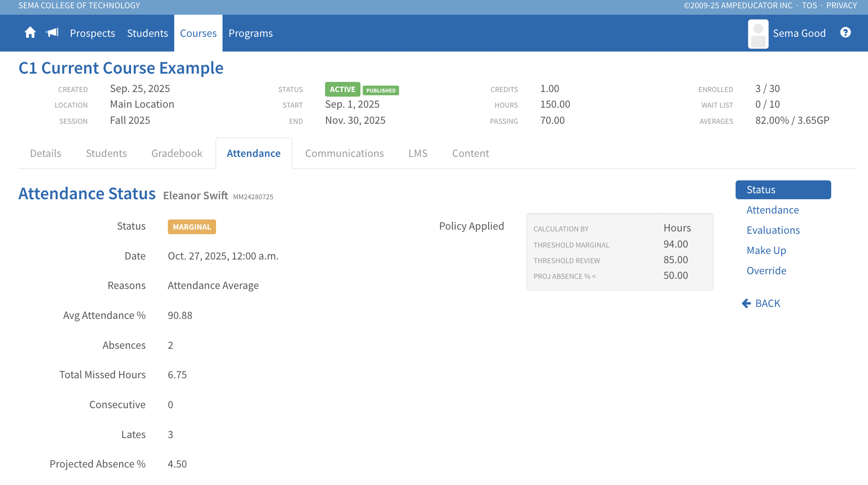The width and height of the screenshot is (868, 485).
Task: Click the Home icon in navigation bar
Action: click(30, 33)
